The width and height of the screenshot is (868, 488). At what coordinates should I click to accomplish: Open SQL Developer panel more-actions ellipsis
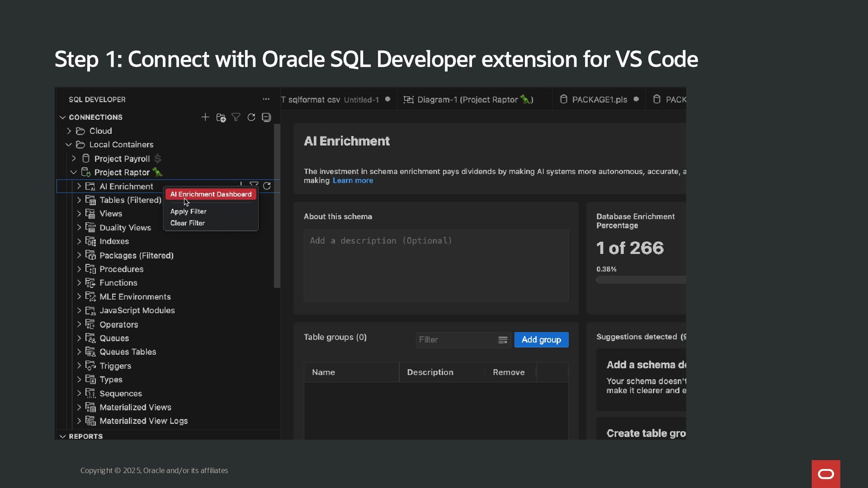[266, 99]
